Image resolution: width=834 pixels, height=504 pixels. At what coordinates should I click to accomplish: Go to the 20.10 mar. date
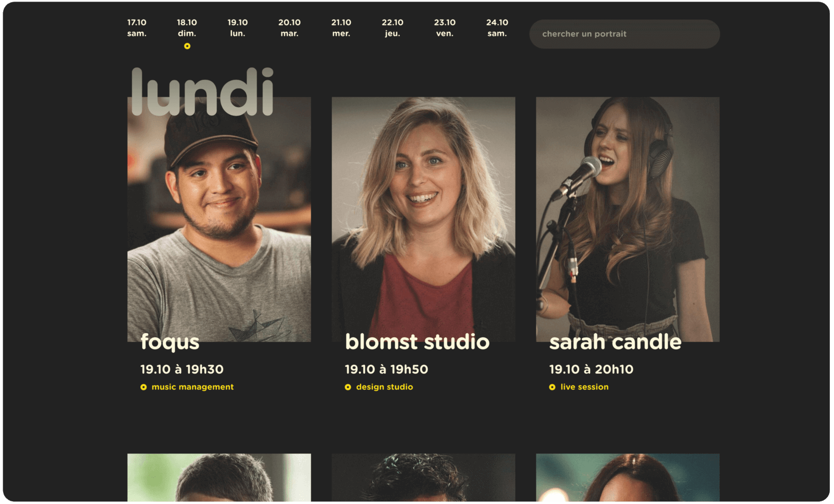click(289, 28)
